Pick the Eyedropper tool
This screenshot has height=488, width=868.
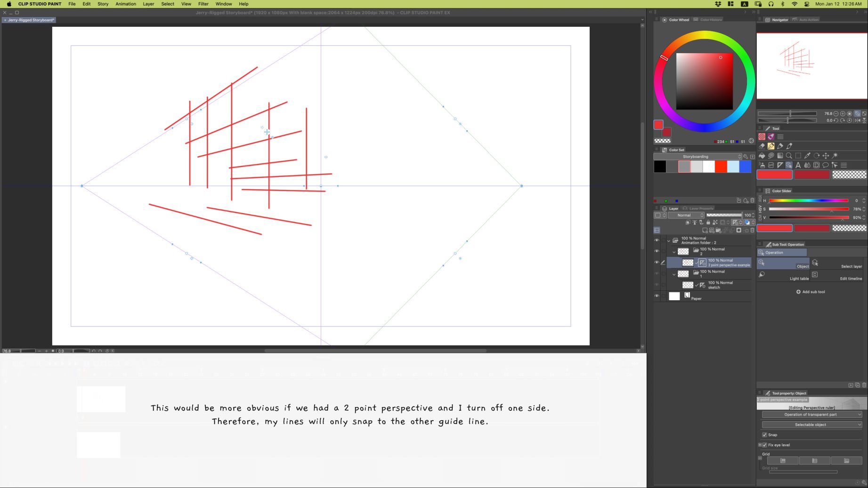807,156
